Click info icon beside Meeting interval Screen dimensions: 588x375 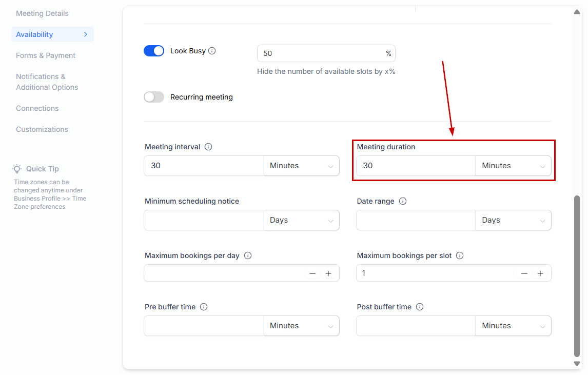click(208, 147)
